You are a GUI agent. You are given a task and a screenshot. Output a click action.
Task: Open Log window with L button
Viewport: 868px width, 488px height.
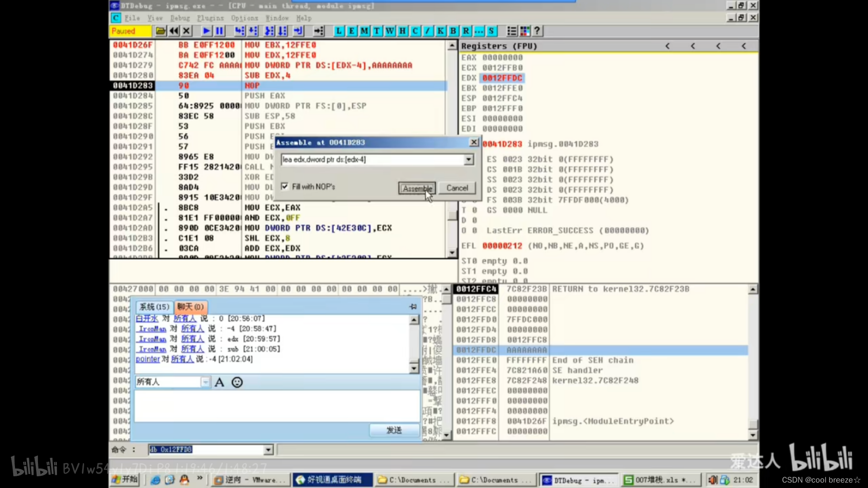339,31
